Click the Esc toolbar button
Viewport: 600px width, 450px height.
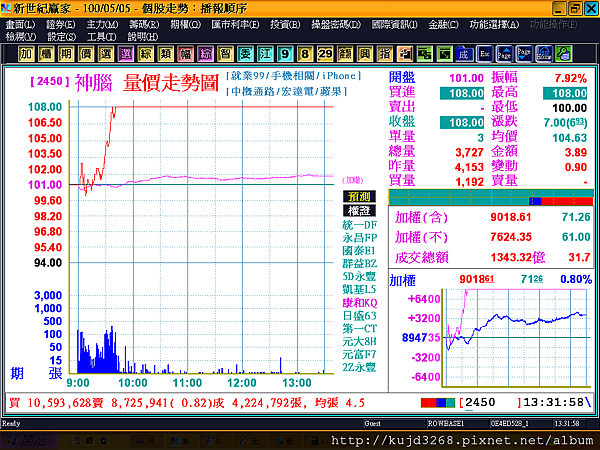point(484,54)
